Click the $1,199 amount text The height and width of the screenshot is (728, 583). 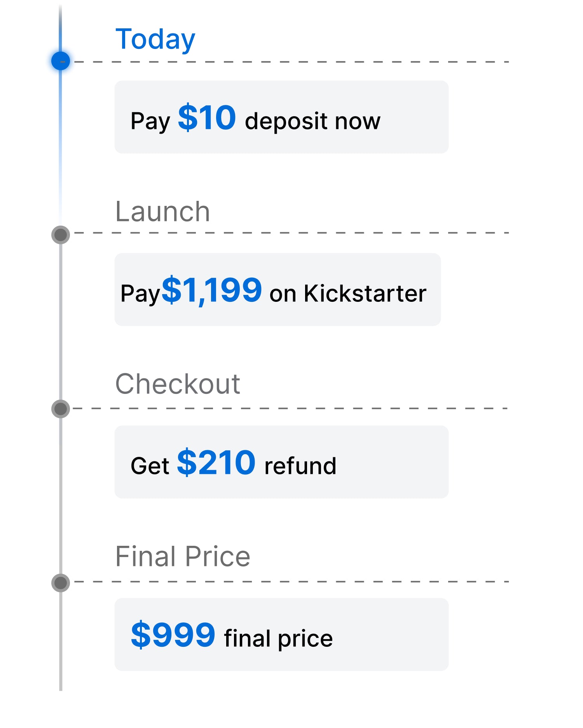coord(212,290)
